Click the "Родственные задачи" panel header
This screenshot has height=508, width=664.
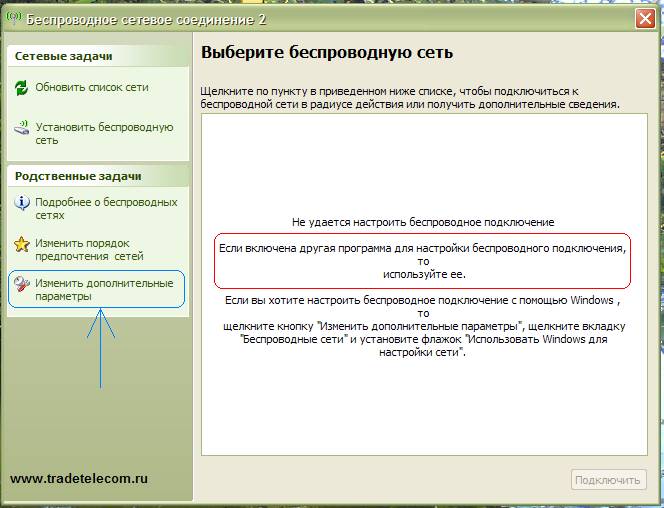[78, 176]
